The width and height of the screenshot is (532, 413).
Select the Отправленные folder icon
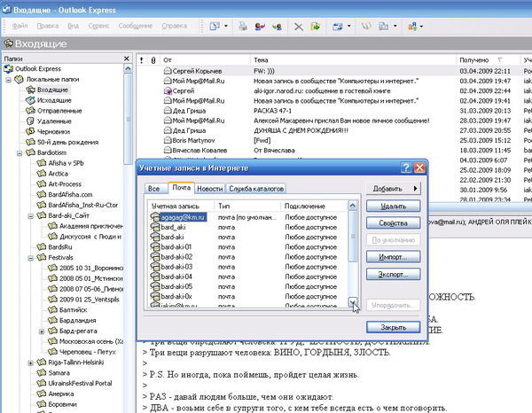pyautogui.click(x=30, y=111)
